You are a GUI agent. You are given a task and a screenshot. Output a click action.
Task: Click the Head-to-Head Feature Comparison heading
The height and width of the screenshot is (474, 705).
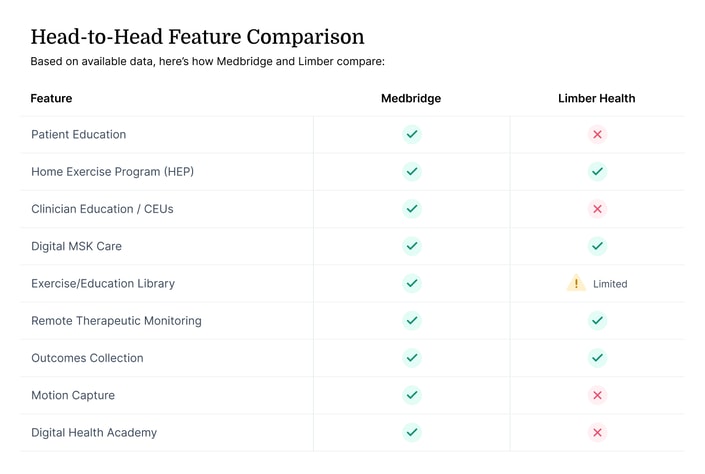(197, 37)
